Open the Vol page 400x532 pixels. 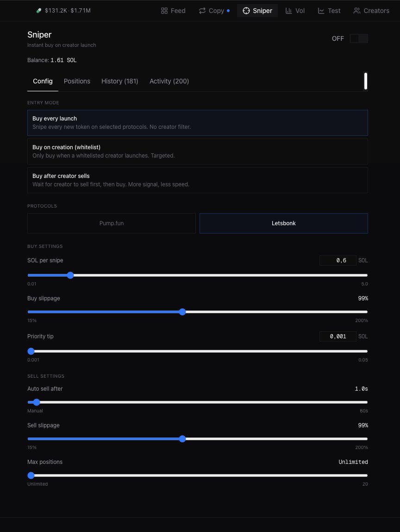pos(295,11)
